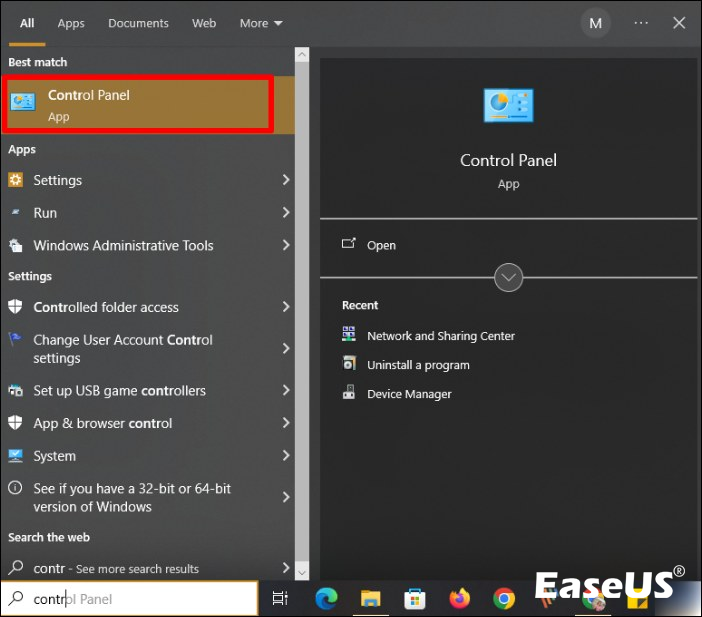Screen dimensions: 702x617
Task: Open Network and Sharing Center recent item
Action: [440, 336]
